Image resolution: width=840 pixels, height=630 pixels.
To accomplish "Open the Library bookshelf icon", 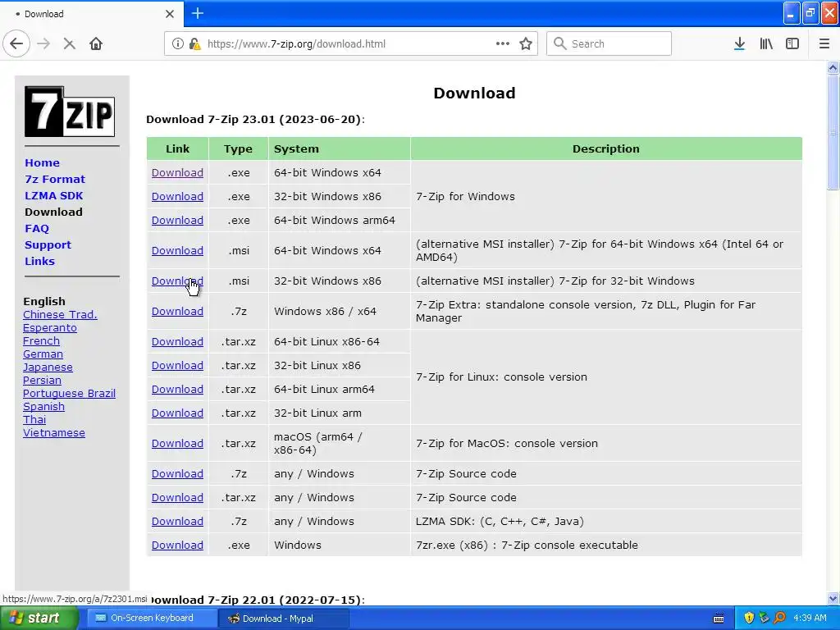I will click(x=766, y=44).
